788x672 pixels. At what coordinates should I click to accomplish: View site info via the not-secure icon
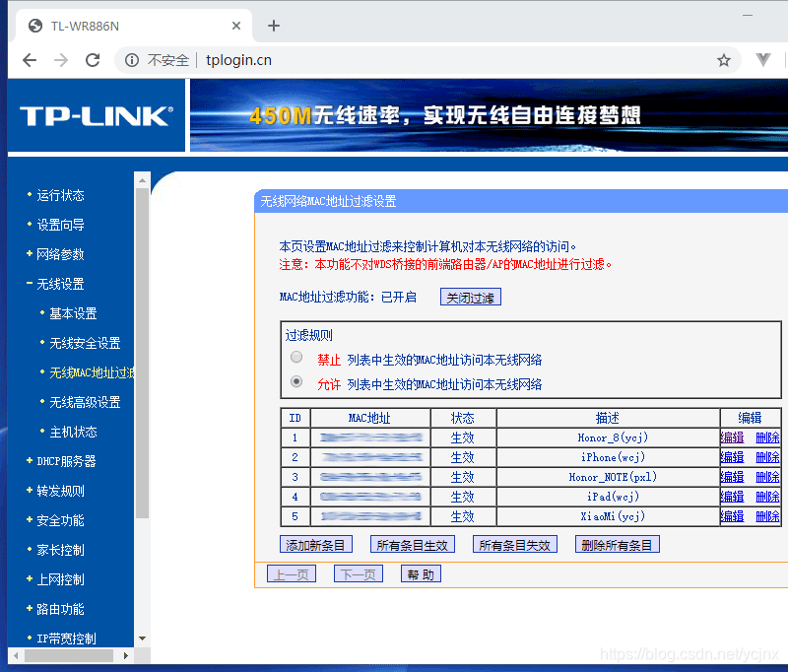pyautogui.click(x=132, y=60)
